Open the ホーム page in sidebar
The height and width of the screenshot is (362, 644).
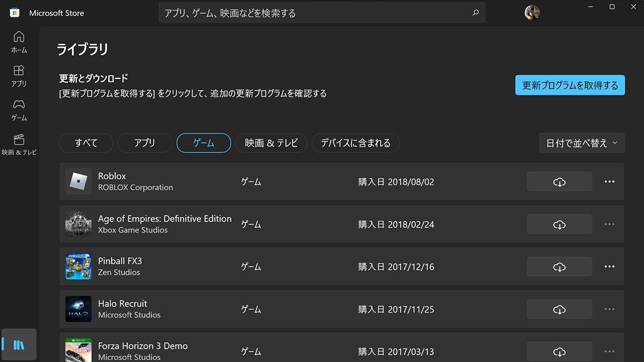click(x=19, y=42)
